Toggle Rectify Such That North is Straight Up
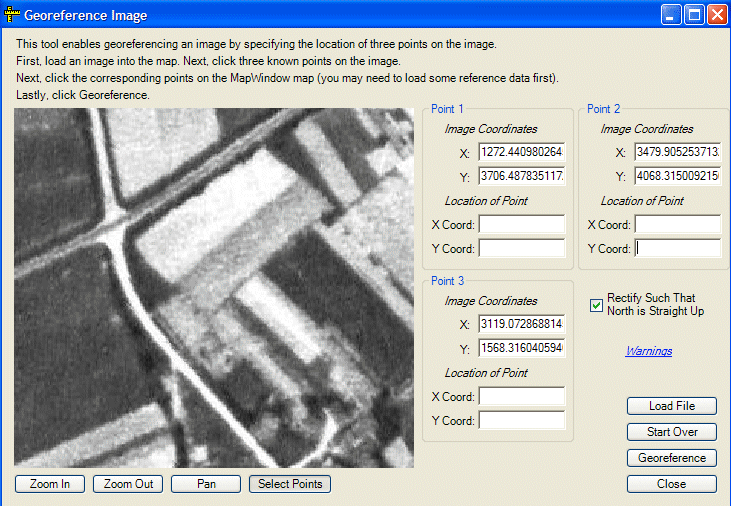The image size is (731, 506). [597, 305]
